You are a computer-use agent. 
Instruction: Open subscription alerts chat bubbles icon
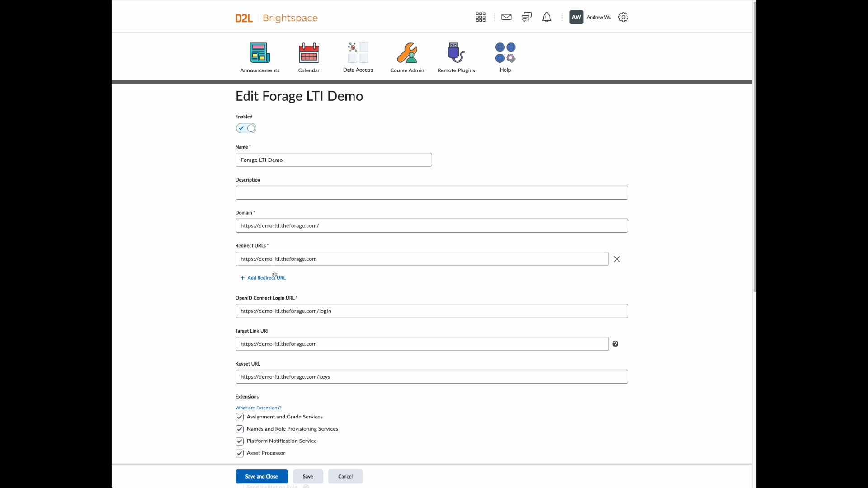point(527,17)
